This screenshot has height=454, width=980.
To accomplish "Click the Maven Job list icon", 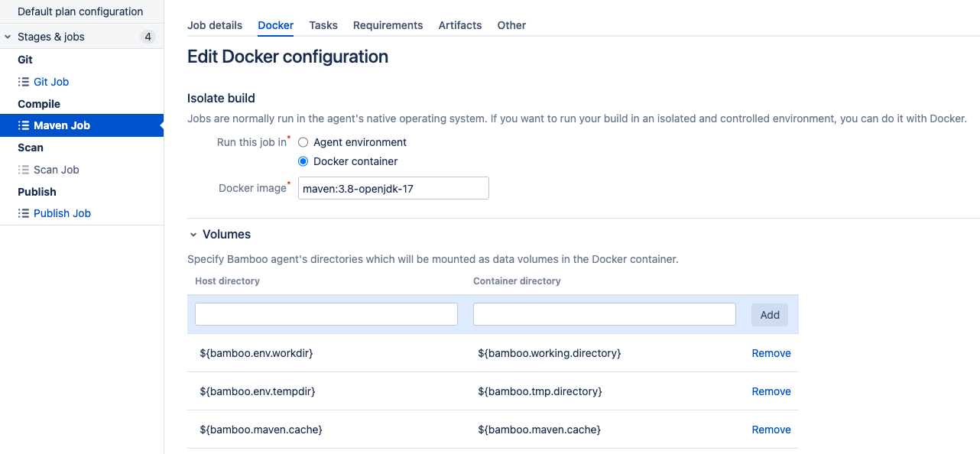I will tap(24, 125).
